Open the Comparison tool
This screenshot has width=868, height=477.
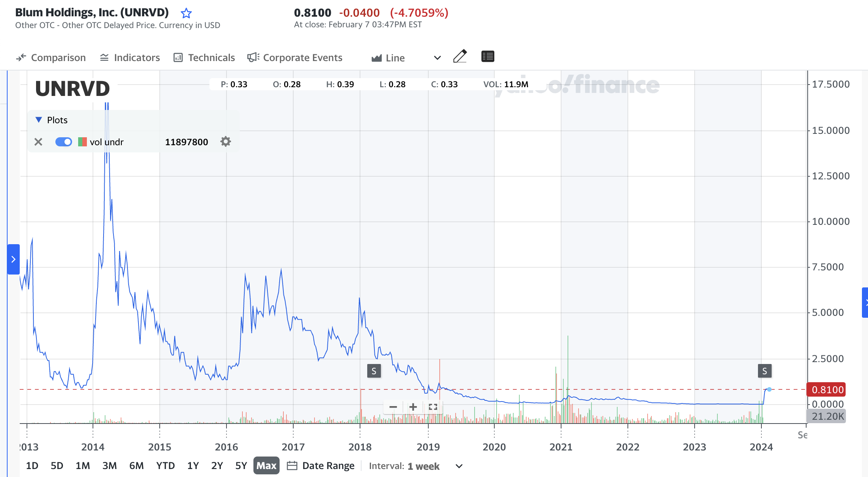51,58
